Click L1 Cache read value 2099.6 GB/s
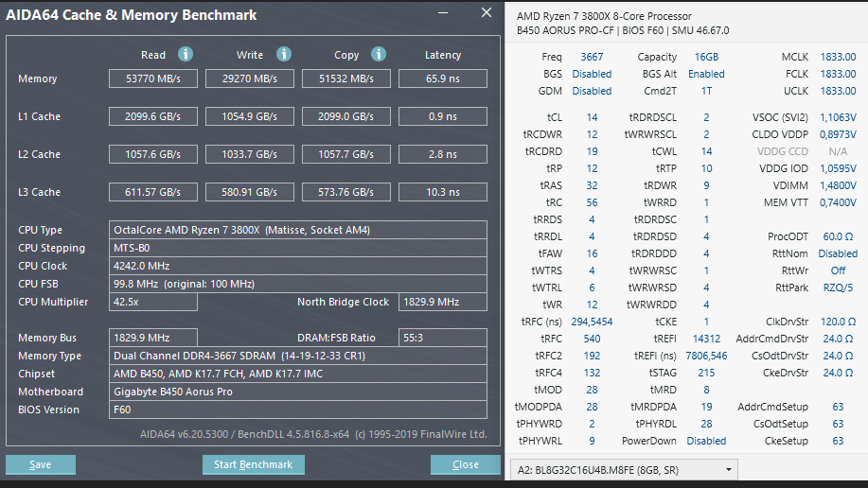The height and width of the screenshot is (488, 868). point(153,116)
